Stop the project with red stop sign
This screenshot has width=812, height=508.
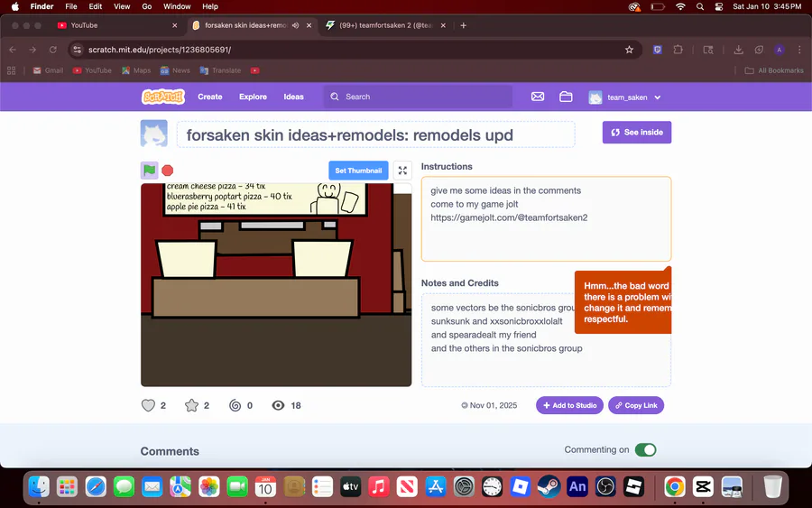167,171
